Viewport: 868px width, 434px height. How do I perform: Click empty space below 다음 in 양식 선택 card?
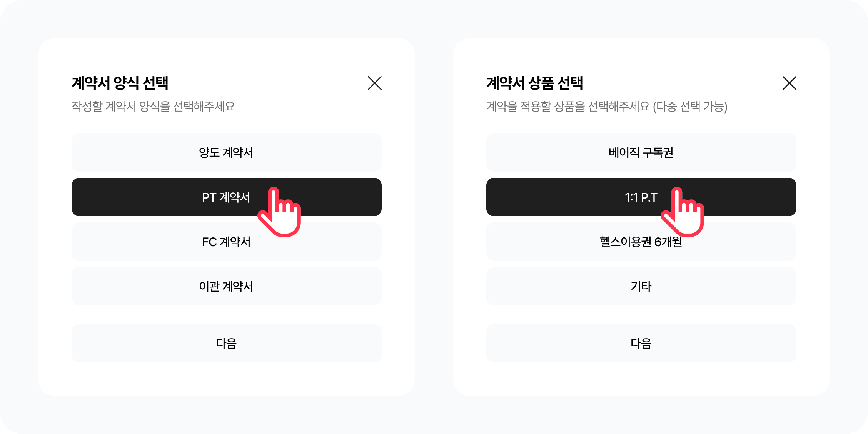[x=226, y=379]
